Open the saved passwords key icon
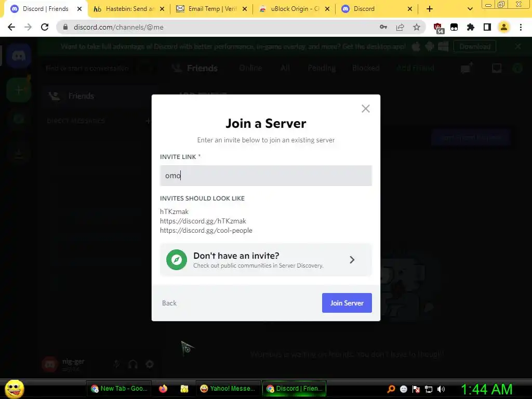 [x=383, y=27]
